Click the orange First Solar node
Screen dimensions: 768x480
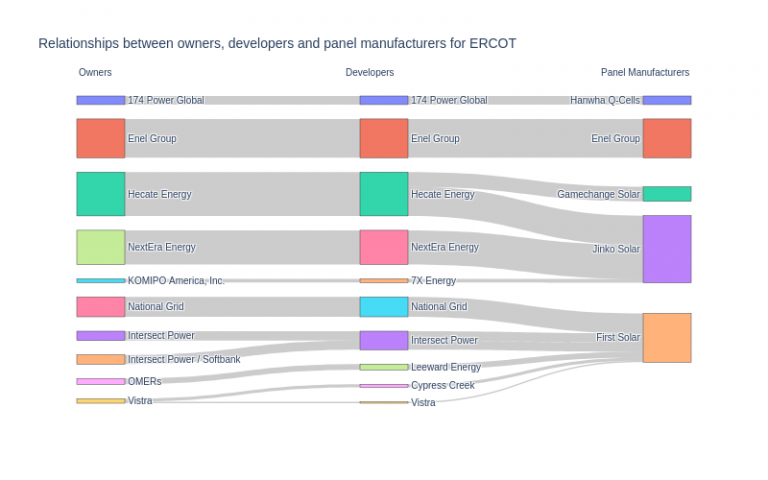pyautogui.click(x=667, y=338)
